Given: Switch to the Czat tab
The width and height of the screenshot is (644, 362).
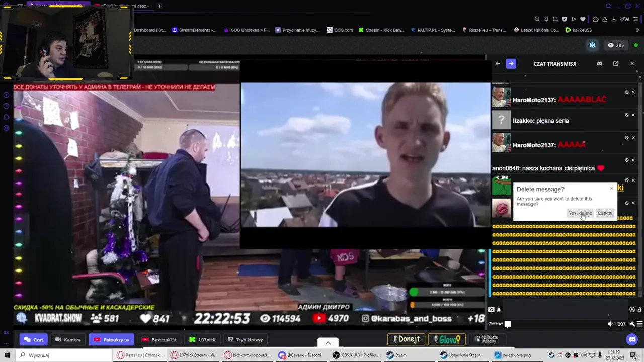Looking at the screenshot, I should (x=34, y=340).
